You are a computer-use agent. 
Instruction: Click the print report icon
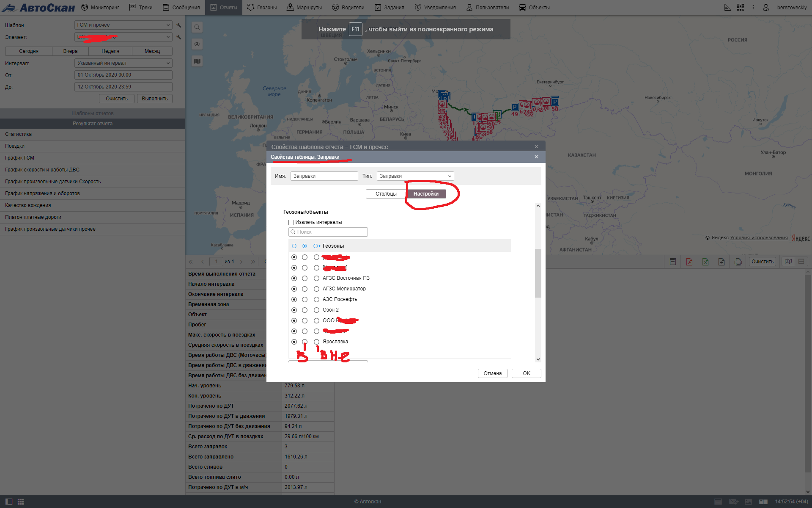(x=738, y=262)
